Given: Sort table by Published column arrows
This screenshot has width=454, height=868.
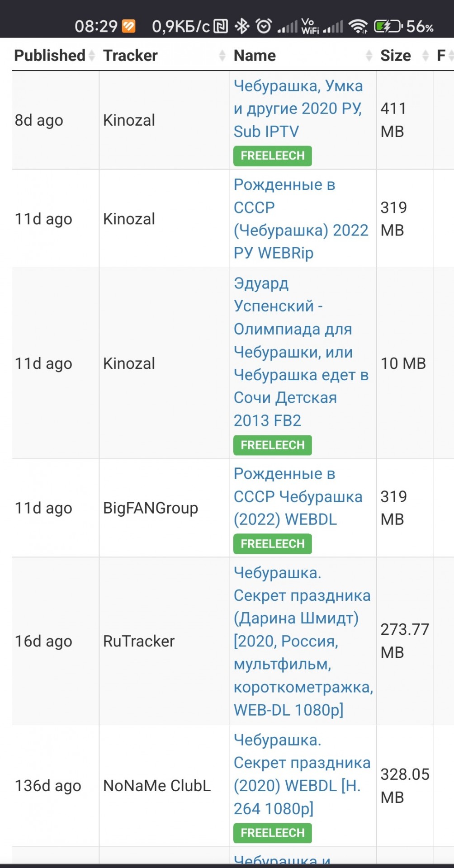Looking at the screenshot, I should click(92, 56).
